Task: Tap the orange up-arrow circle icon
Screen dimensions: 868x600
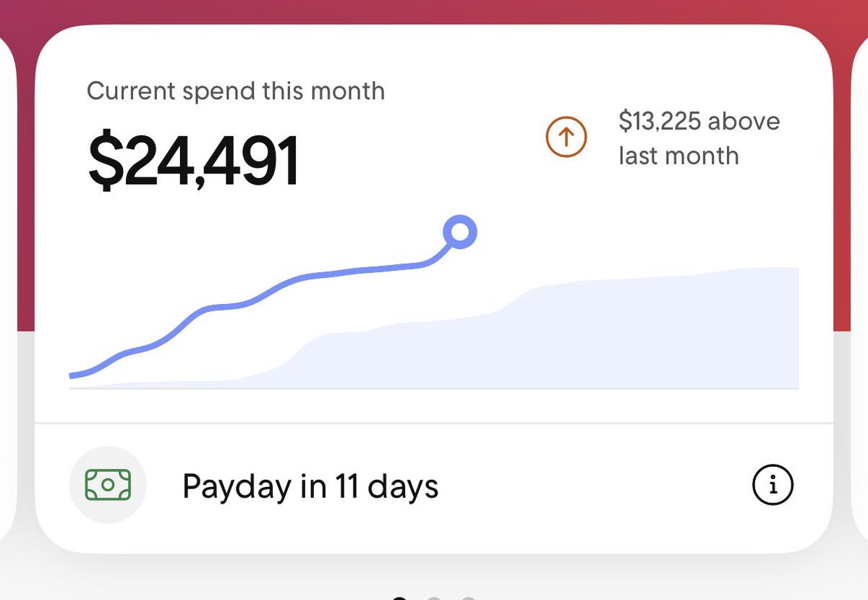Action: point(566,136)
